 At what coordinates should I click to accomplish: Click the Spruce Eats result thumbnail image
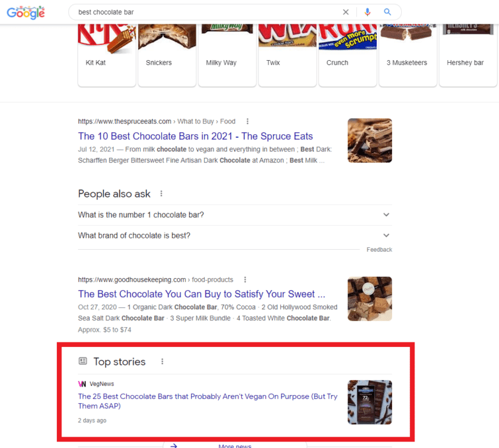(x=370, y=141)
